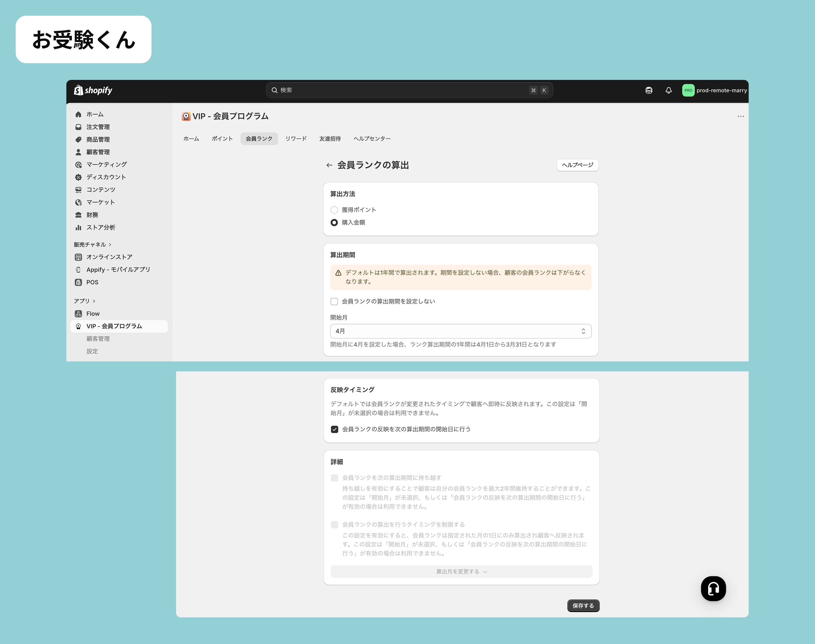Viewport: 815px width, 644px height.
Task: Click the back arrow beside 会員ランクの算出
Action: tap(329, 165)
